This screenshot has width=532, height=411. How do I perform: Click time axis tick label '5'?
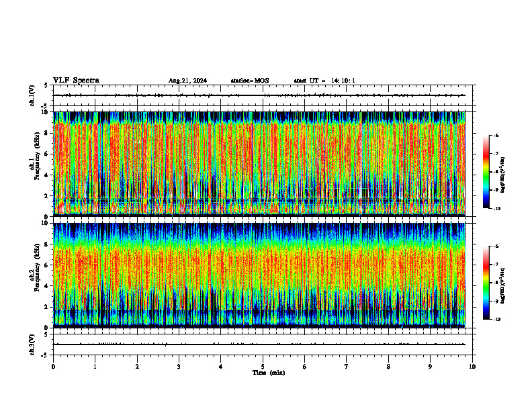(x=263, y=367)
